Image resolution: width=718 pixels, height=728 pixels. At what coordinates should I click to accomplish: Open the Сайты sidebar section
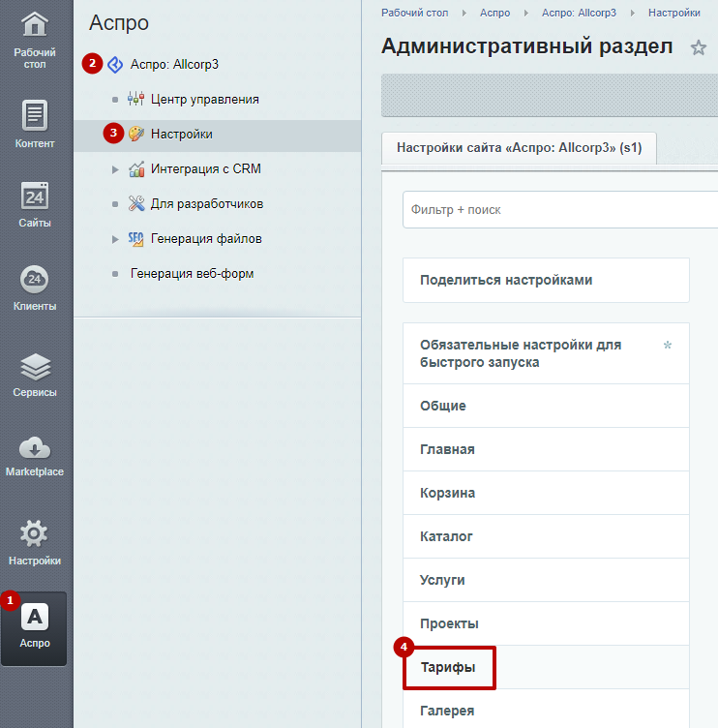tap(34, 205)
